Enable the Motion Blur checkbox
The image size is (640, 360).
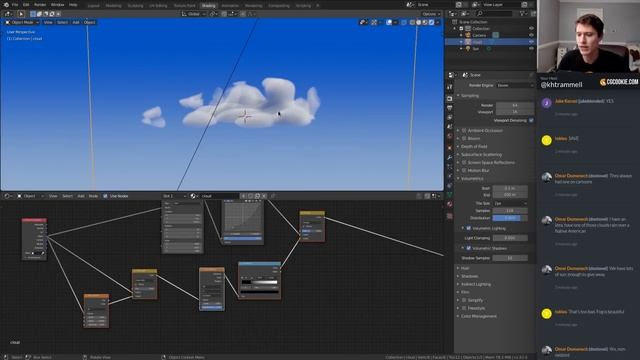[x=464, y=170]
